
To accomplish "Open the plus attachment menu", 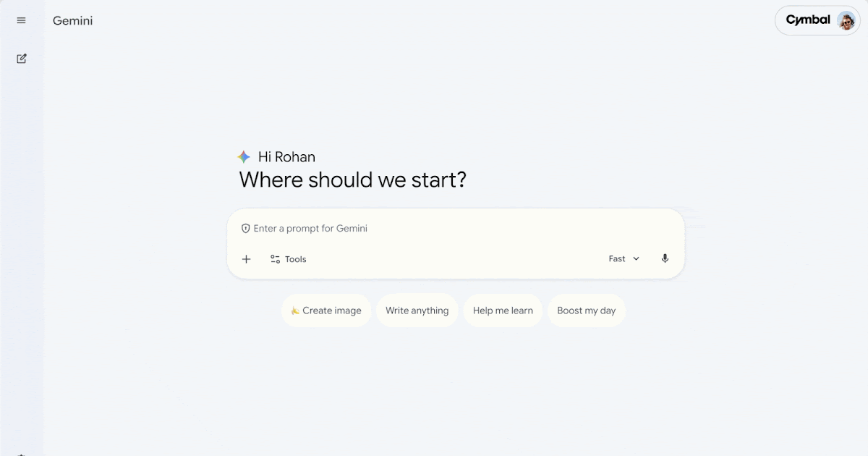I will pyautogui.click(x=246, y=258).
